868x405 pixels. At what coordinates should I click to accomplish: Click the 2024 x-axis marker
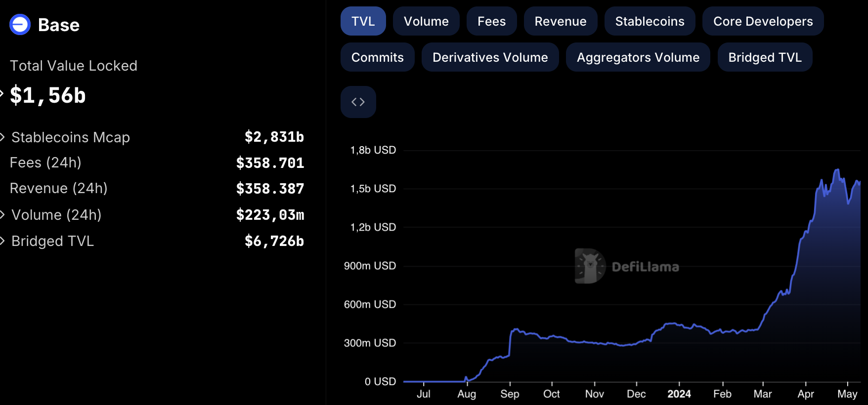pyautogui.click(x=679, y=394)
